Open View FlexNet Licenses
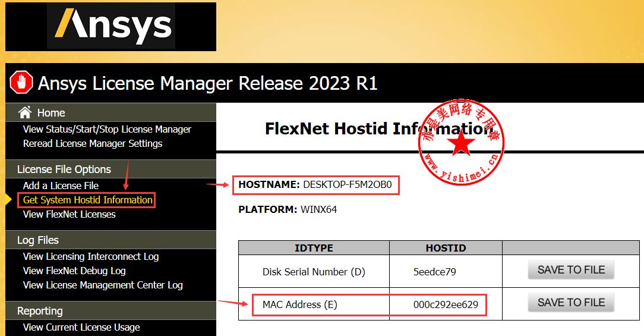 point(70,214)
